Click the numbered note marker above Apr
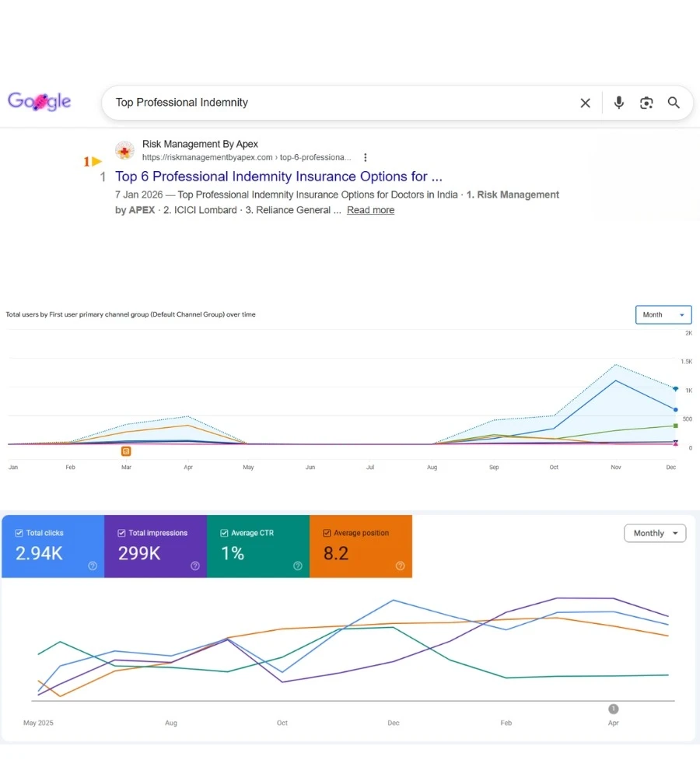The height and width of the screenshot is (778, 700). 613,709
